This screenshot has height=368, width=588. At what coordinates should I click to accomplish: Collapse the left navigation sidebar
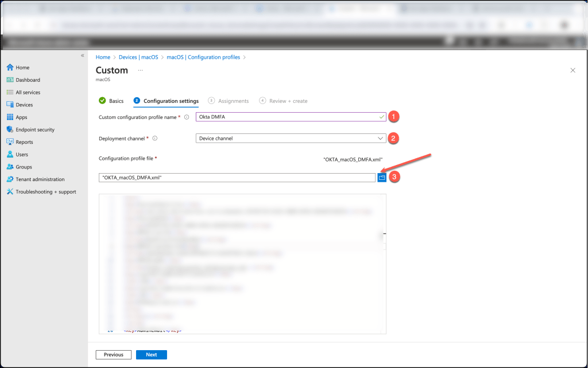pos(83,56)
